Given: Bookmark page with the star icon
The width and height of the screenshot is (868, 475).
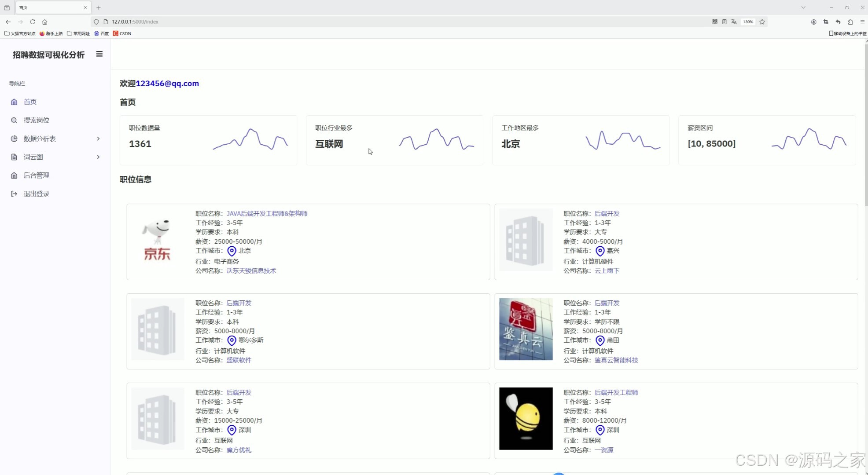Looking at the screenshot, I should pos(762,22).
